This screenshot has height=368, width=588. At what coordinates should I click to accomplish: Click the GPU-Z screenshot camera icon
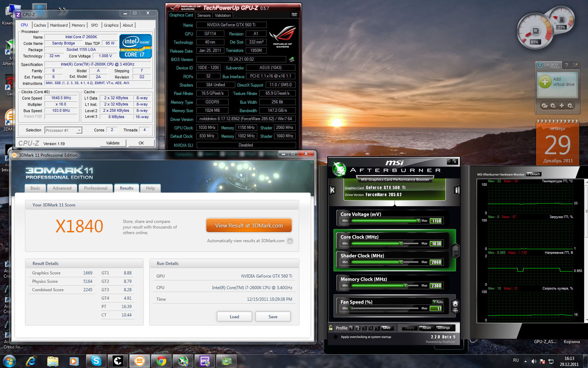[x=294, y=15]
